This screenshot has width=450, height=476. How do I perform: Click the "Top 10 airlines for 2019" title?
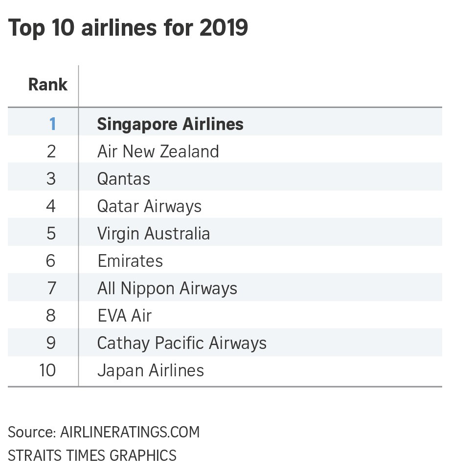coord(128,28)
